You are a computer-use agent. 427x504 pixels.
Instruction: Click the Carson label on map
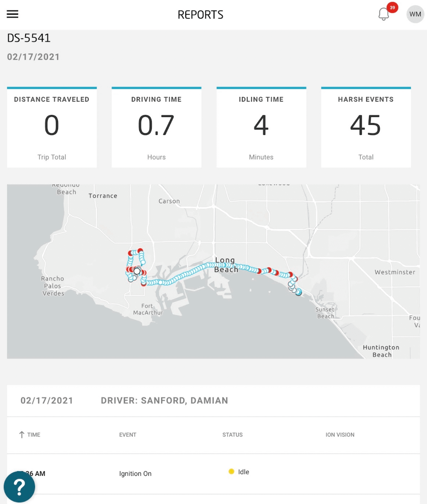[x=169, y=201]
